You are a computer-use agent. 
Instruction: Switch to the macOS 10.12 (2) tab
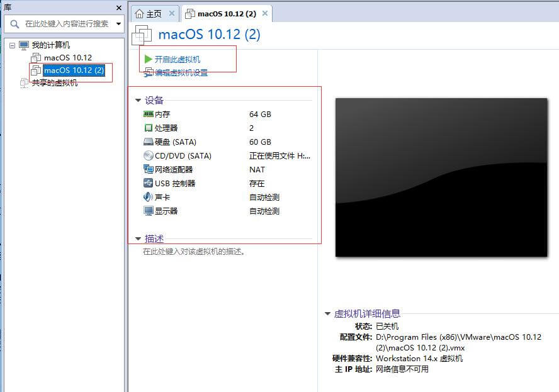coord(227,14)
